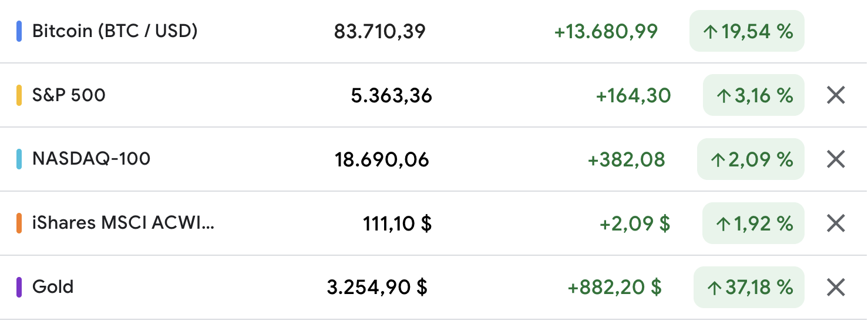Click the Bitcoin price 83.710,39
This screenshot has height=334, width=868.
click(379, 31)
